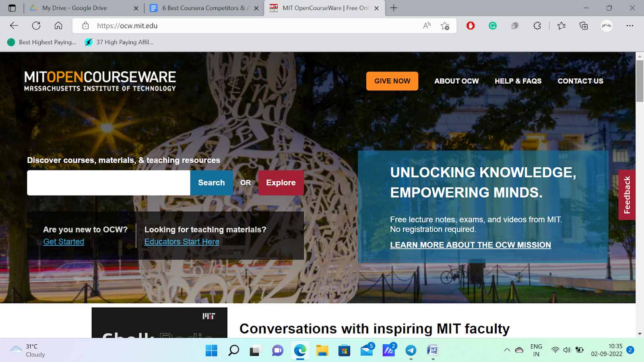Viewport: 644px width, 362px height.
Task: Go back using the browser back arrow
Action: coord(14,26)
